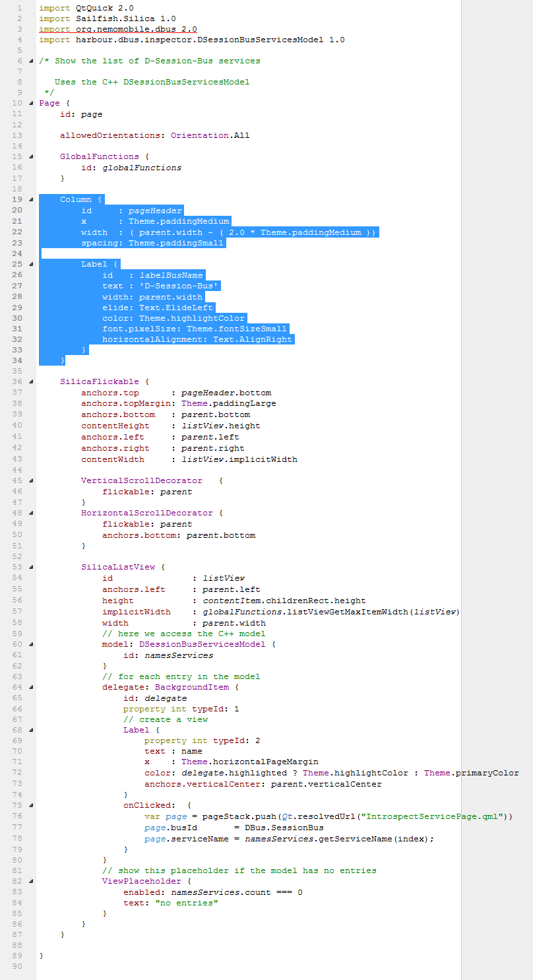
Task: Click 'parent.verticalCenter' value
Action: [x=327, y=784]
